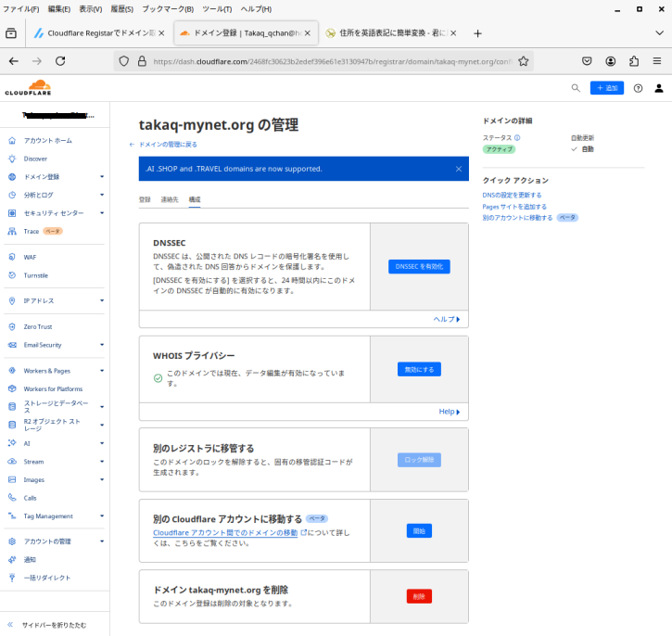Open the ブックマーク(B) menu
Screen dimensions: 672x636
click(x=168, y=9)
